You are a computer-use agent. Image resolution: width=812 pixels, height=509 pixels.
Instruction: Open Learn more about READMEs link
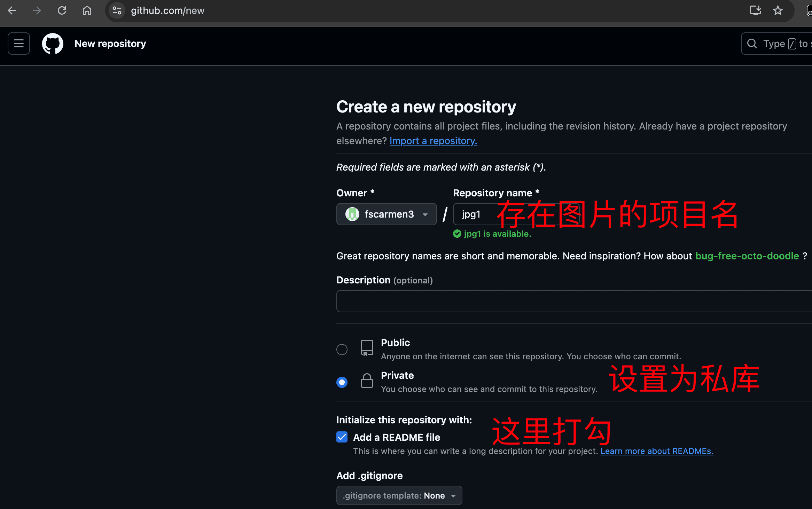tap(657, 451)
